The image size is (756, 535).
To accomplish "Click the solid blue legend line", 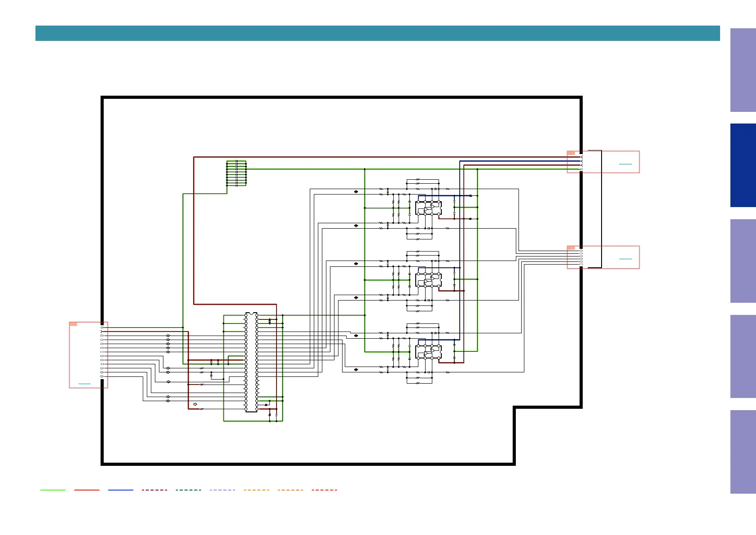I will point(121,490).
